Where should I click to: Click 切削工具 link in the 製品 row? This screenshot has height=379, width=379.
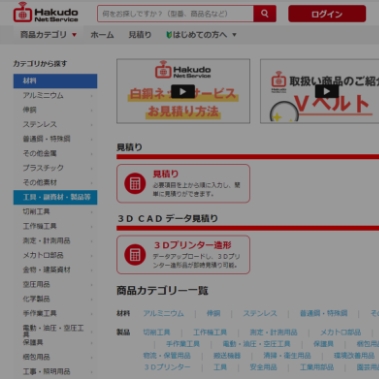[157, 333]
